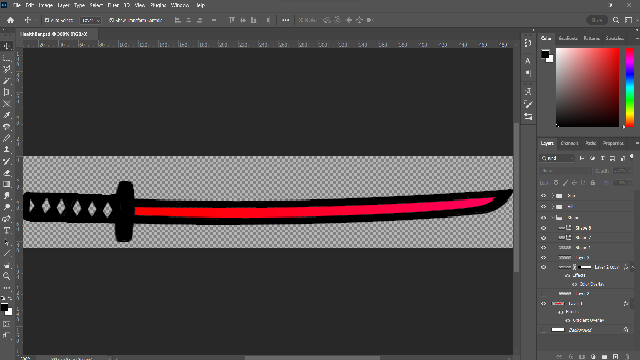
Task: Toggle Show Transform Controls checkbox
Action: tap(111, 20)
